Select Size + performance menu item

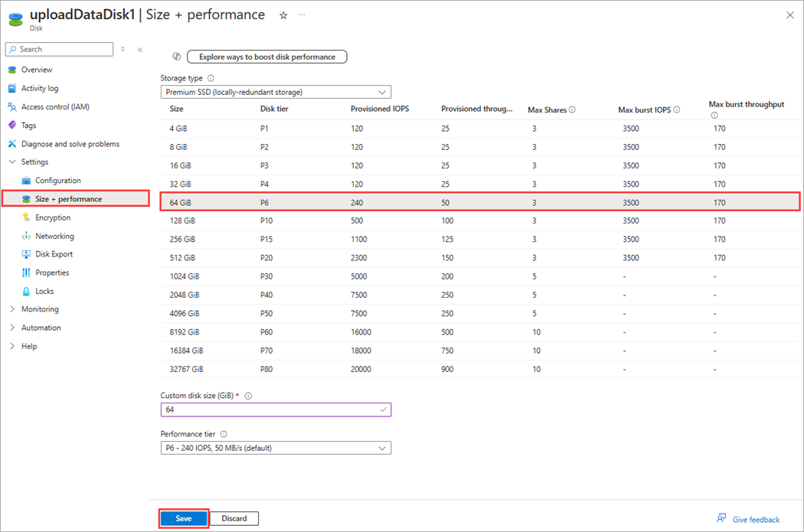tap(76, 199)
